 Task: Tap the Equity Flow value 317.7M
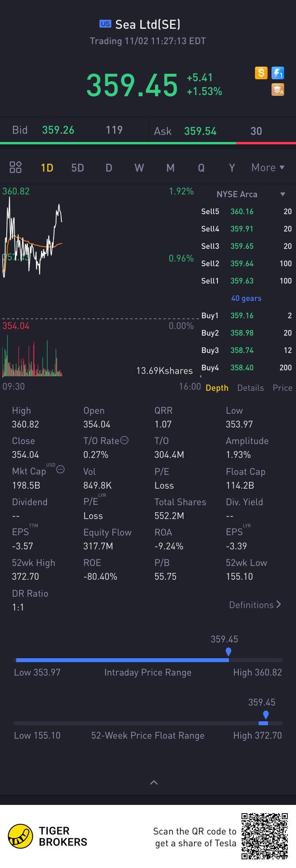tap(98, 546)
